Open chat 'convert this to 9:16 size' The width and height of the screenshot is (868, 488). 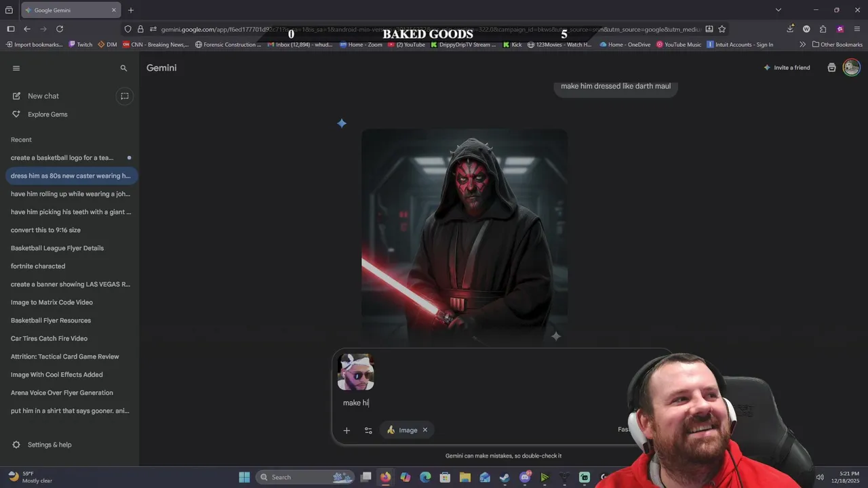[45, 230]
